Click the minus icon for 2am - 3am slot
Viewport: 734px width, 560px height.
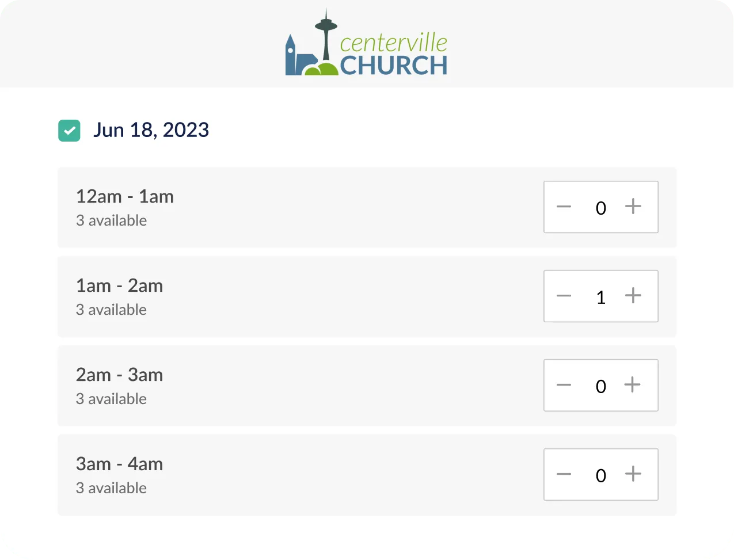[564, 385]
